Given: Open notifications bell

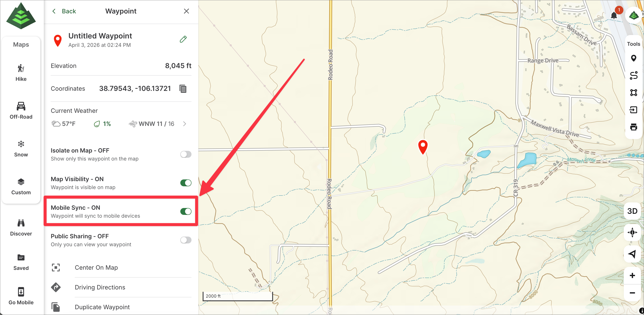Looking at the screenshot, I should point(614,15).
